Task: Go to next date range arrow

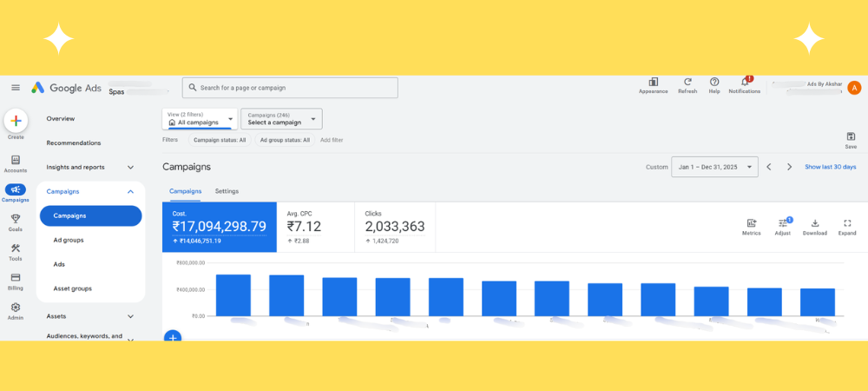Action: coord(789,167)
